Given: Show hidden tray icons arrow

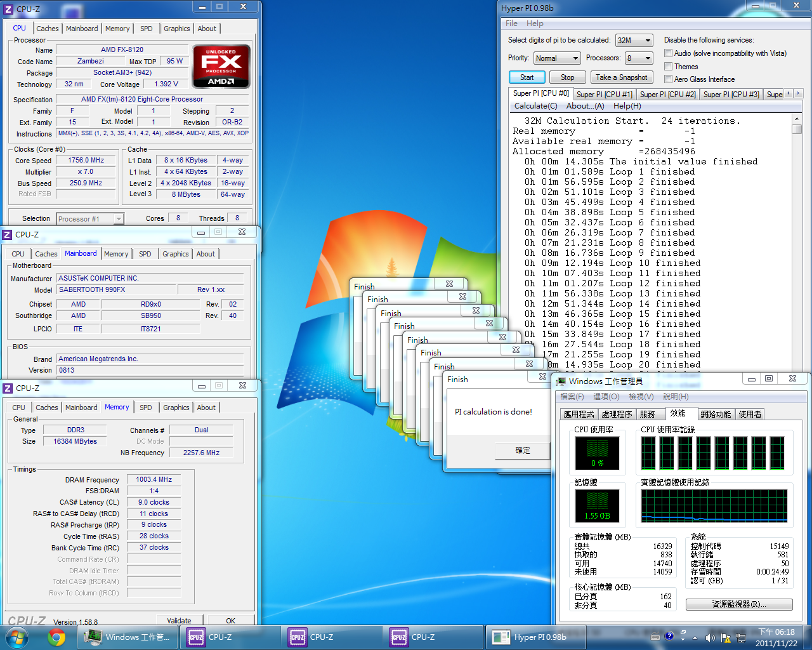Looking at the screenshot, I should (x=695, y=637).
